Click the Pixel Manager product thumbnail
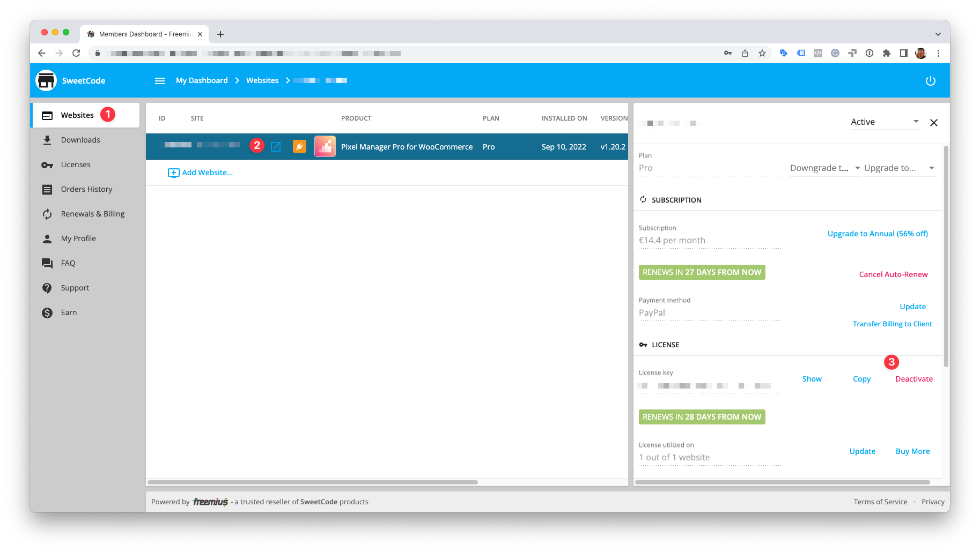The width and height of the screenshot is (980, 552). click(325, 146)
